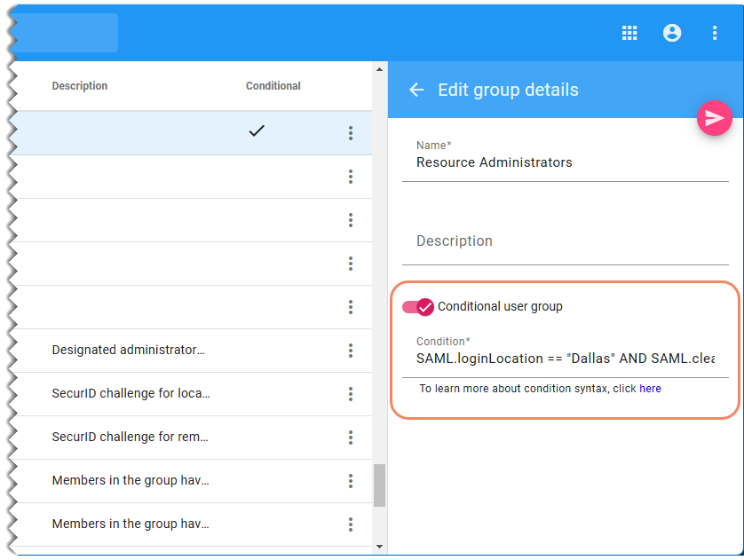Open three-dot menu for the checked conditional row
Image resolution: width=744 pixels, height=560 pixels.
[x=351, y=133]
